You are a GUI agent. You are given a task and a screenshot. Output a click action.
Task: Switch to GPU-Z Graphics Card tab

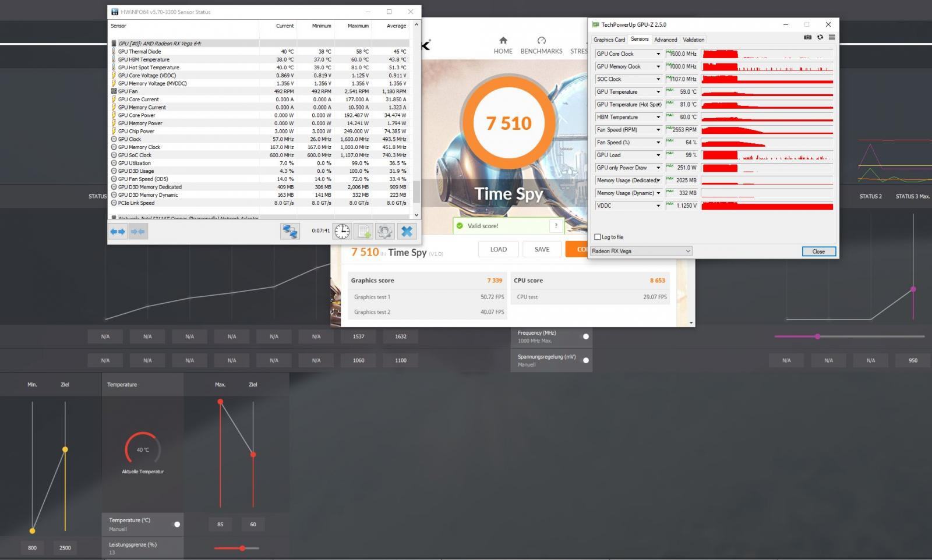click(x=609, y=40)
